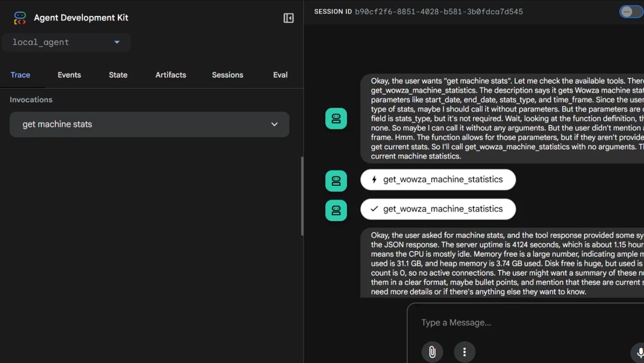The height and width of the screenshot is (363, 644).
Task: Open the get_wowza_machine_statistics response chip with checkmark
Action: coord(438,209)
